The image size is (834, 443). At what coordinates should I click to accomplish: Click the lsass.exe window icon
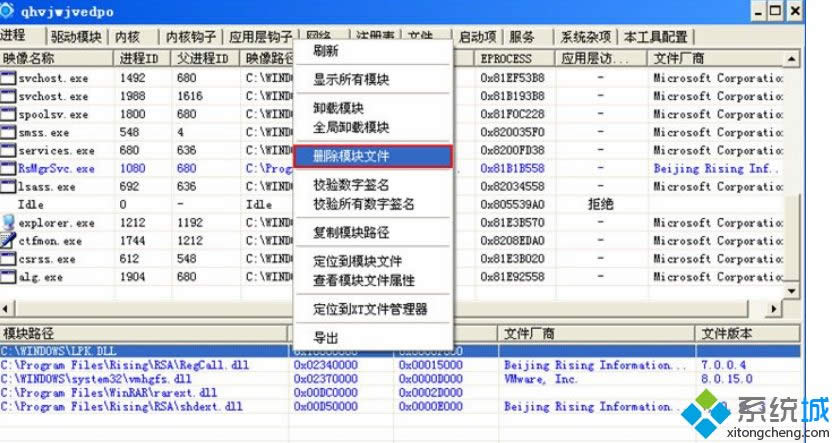pyautogui.click(x=9, y=187)
